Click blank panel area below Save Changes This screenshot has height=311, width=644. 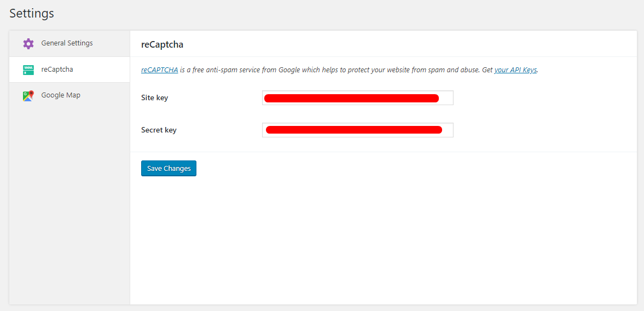383,241
